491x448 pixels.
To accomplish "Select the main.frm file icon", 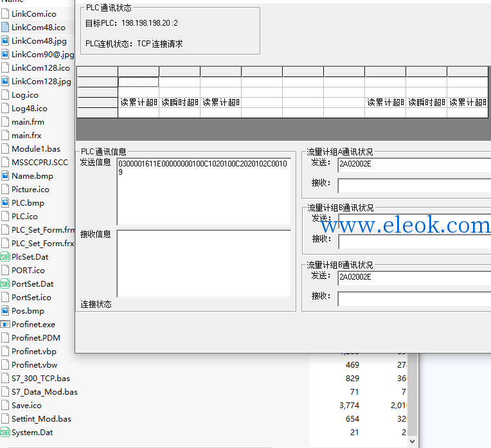I will [5, 121].
